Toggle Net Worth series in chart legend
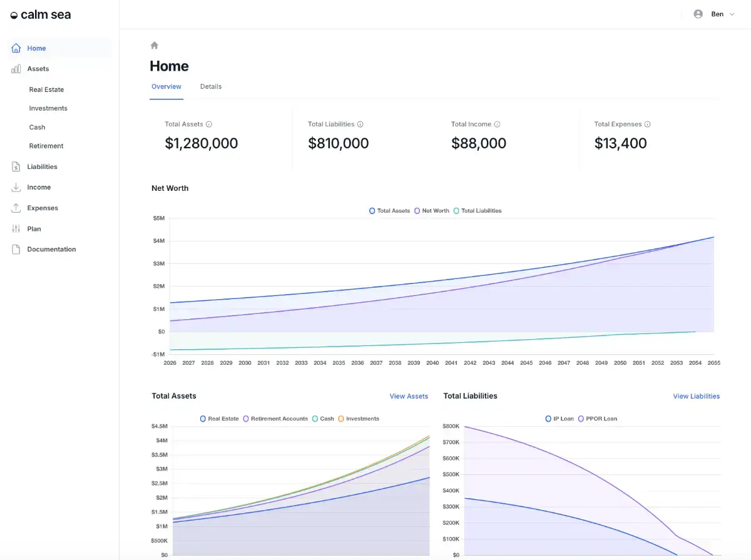The image size is (751, 560). click(431, 211)
